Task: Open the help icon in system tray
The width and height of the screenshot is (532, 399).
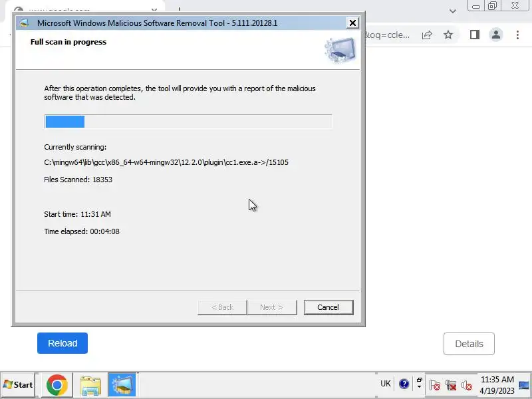Action: tap(404, 384)
